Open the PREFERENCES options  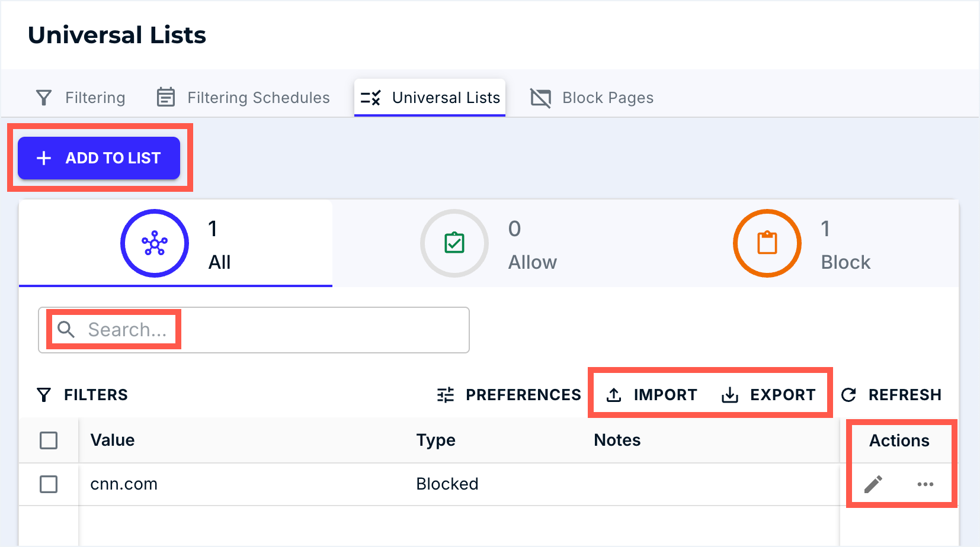523,395
